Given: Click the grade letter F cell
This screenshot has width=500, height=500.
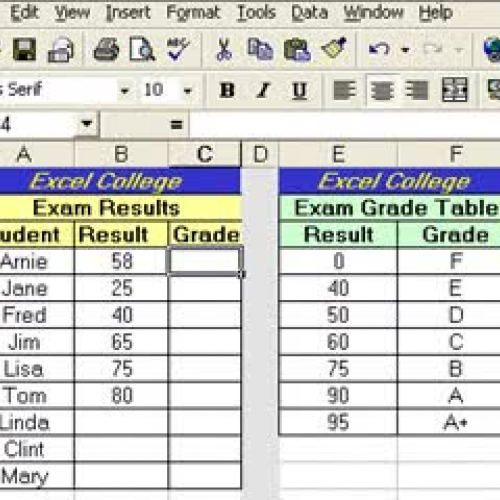Looking at the screenshot, I should (x=449, y=261).
